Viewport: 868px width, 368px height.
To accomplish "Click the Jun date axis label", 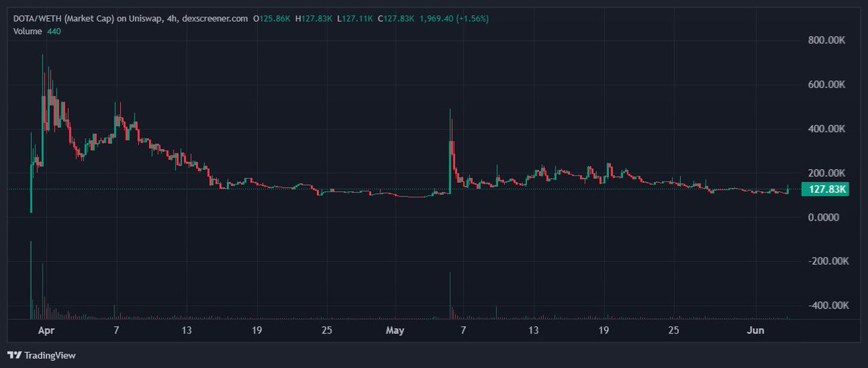I will [756, 330].
